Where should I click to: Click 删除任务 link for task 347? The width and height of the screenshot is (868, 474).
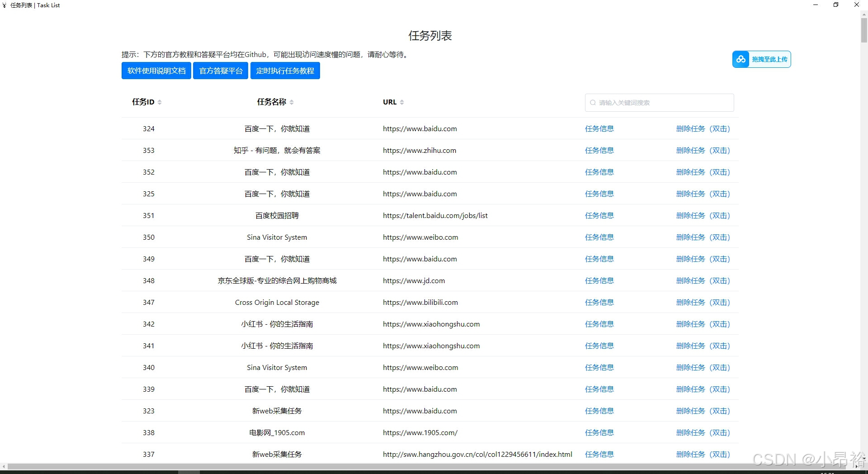[703, 303]
